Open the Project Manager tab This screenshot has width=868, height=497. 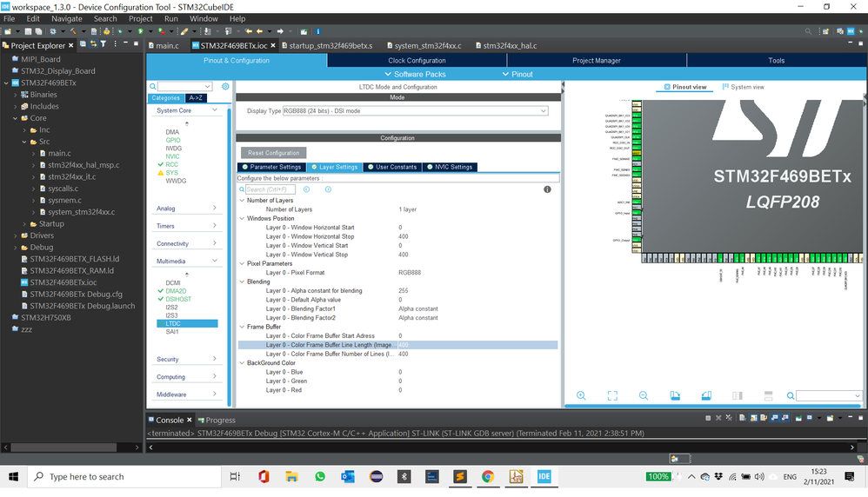596,60
